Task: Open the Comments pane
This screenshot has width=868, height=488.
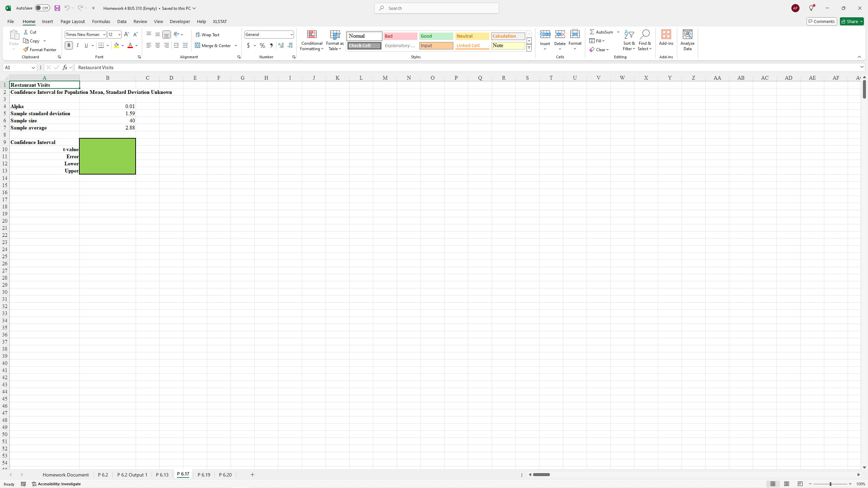Action: click(x=821, y=21)
